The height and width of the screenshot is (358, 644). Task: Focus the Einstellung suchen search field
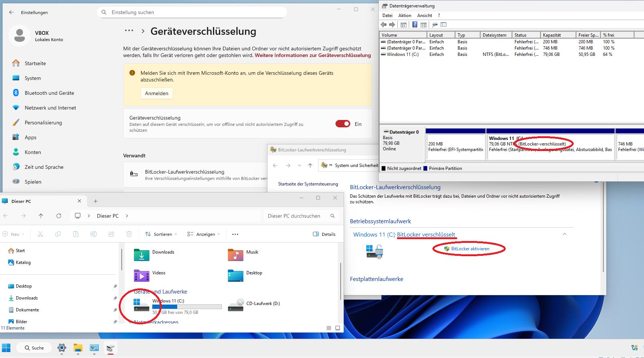coord(192,12)
